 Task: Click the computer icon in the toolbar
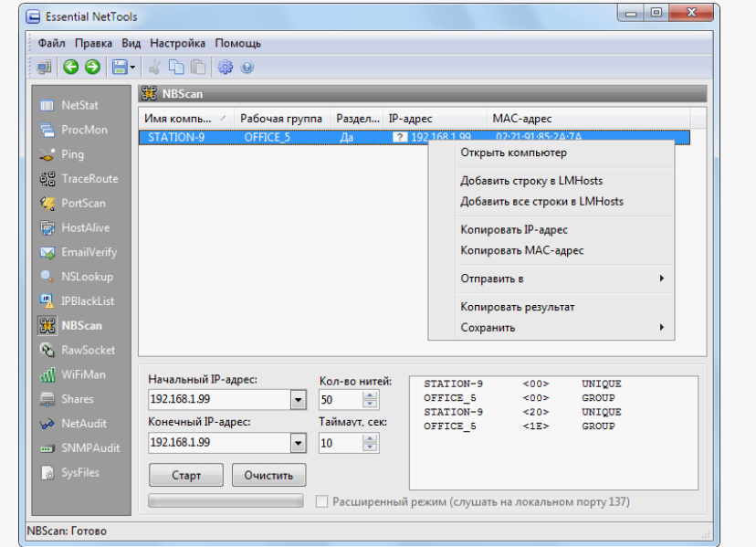45,67
